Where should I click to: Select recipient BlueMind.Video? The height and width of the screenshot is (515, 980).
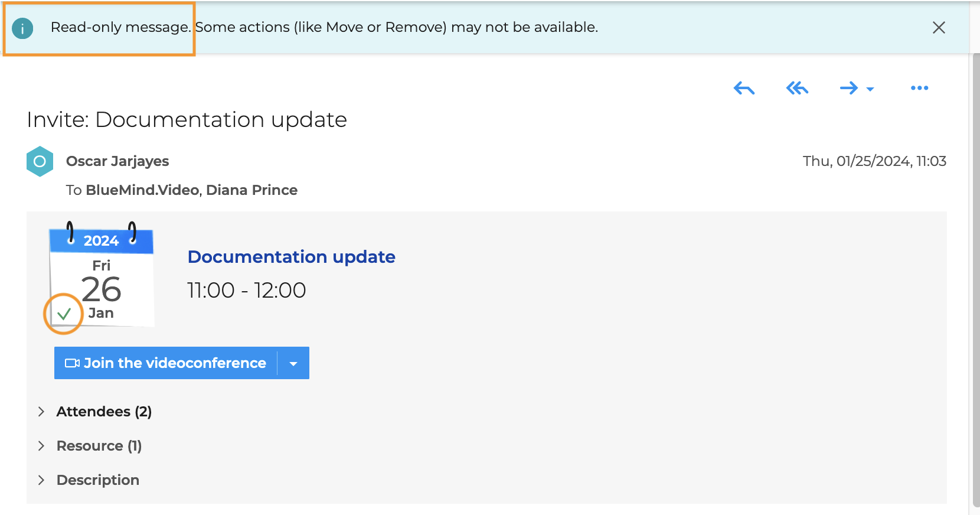[x=142, y=190]
